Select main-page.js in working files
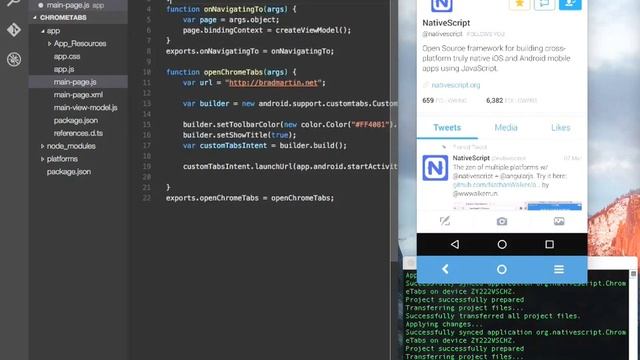The width and height of the screenshot is (640, 360). [69, 5]
